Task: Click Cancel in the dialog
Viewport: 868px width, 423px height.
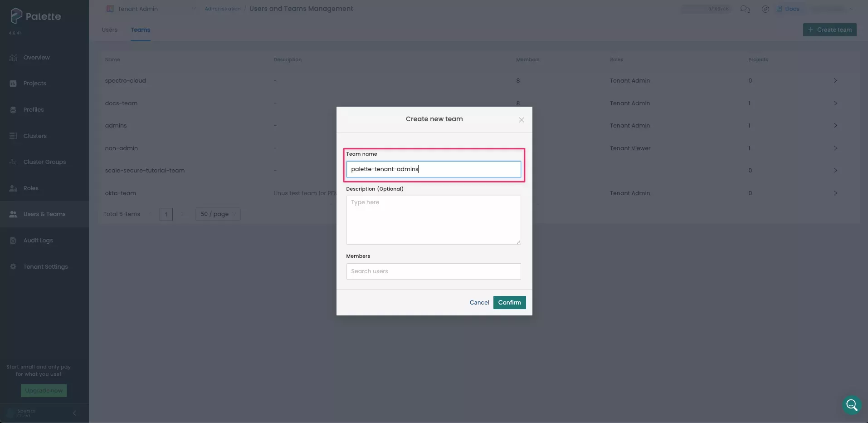Action: pos(479,303)
